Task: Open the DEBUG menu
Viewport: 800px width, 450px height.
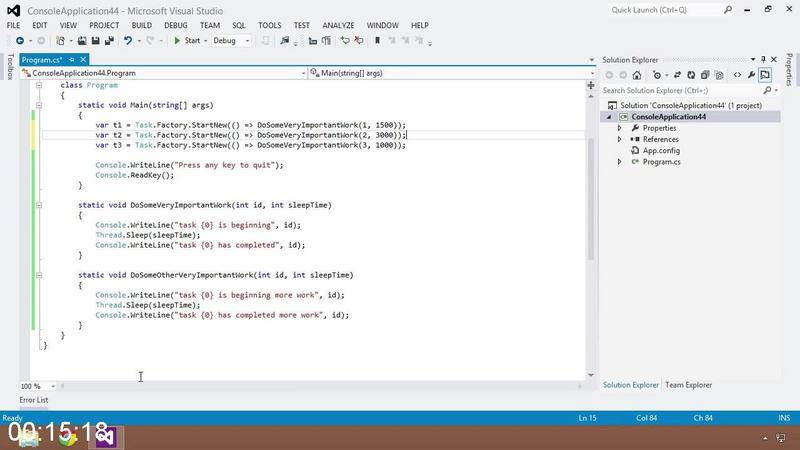Action: point(176,25)
